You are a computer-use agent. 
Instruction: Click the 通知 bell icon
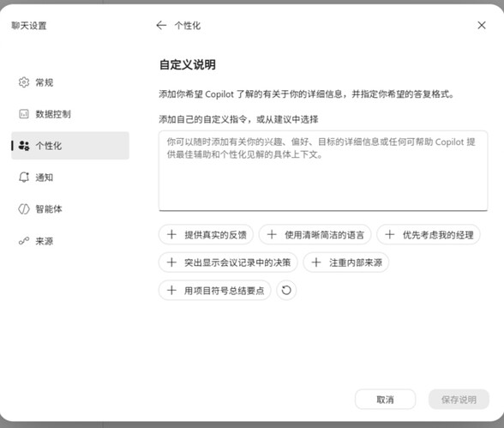click(x=24, y=177)
